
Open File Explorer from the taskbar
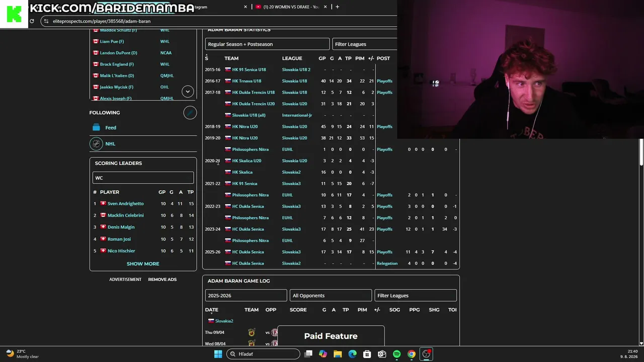point(338,354)
